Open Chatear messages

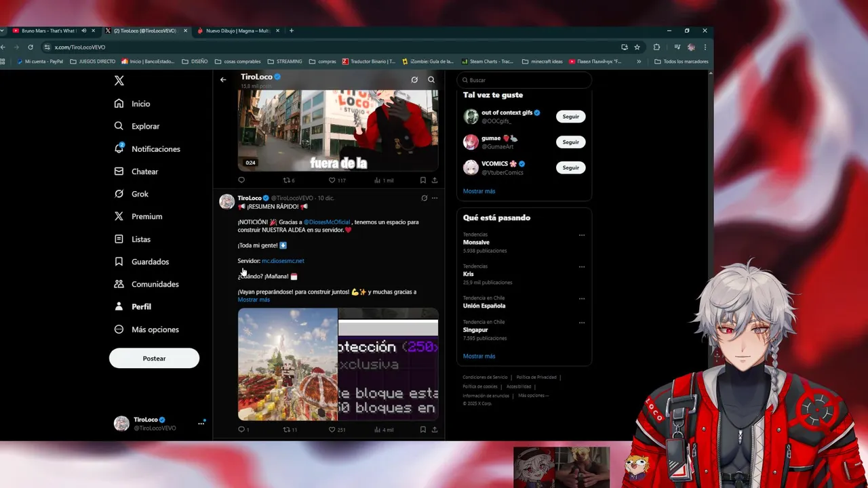click(136, 171)
